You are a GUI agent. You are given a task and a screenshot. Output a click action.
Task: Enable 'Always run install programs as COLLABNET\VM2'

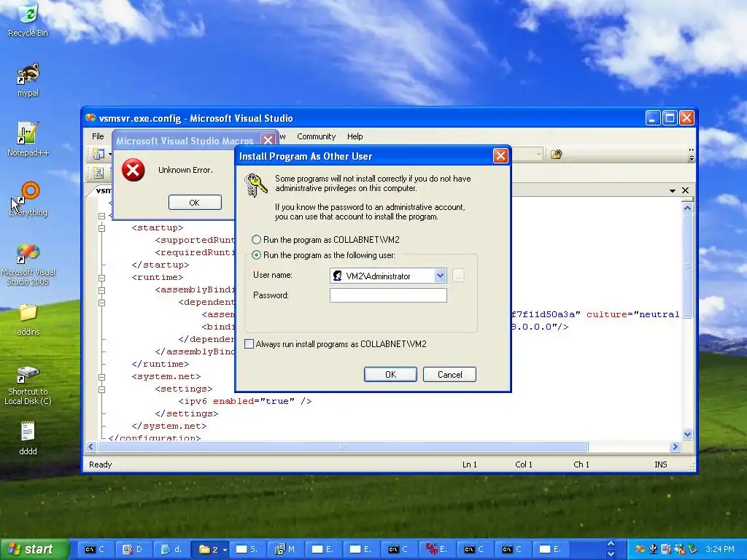[249, 344]
